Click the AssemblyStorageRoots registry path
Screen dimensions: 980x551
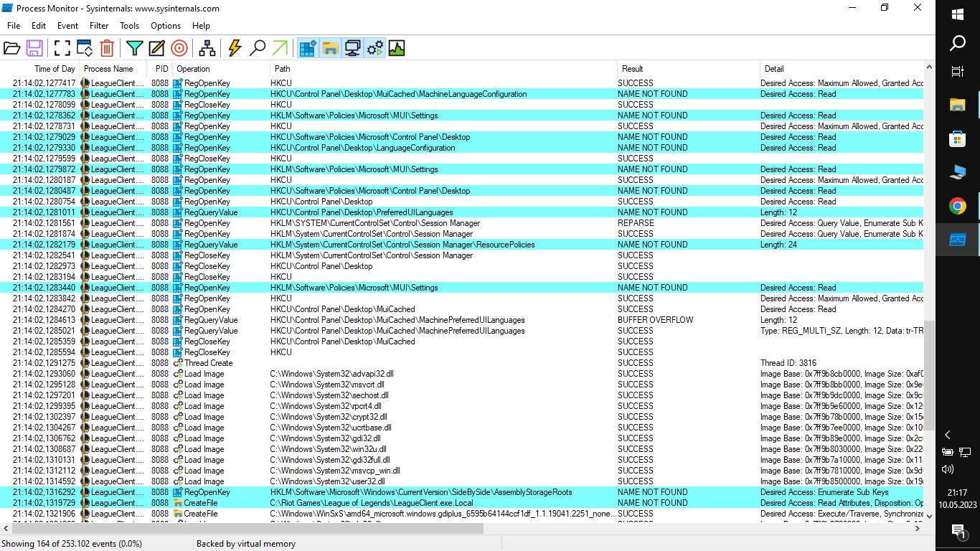coord(421,492)
